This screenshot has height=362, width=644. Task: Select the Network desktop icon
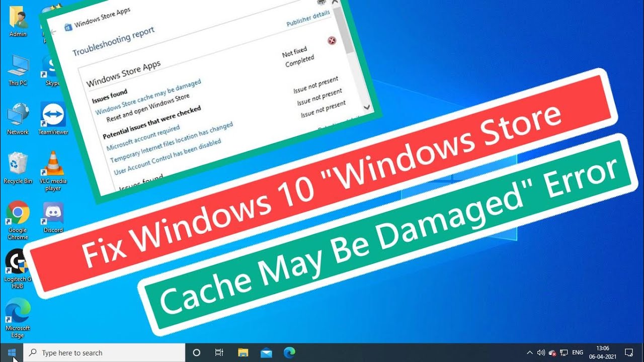point(18,119)
